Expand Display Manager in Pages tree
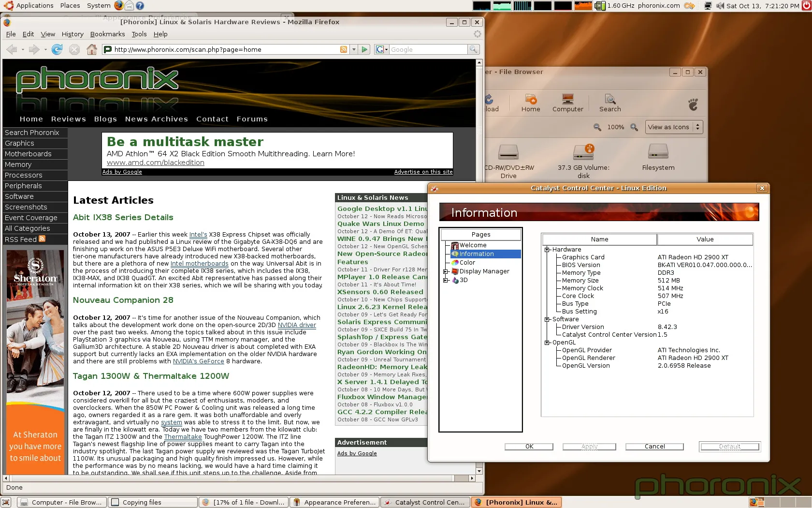Image resolution: width=812 pixels, height=508 pixels. (446, 271)
